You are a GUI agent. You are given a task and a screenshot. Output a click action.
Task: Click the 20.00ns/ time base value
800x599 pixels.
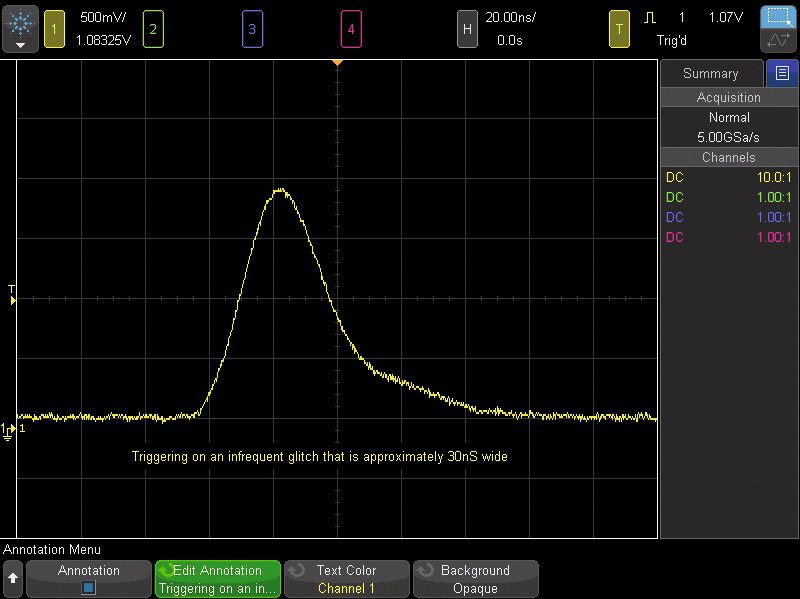coord(510,18)
